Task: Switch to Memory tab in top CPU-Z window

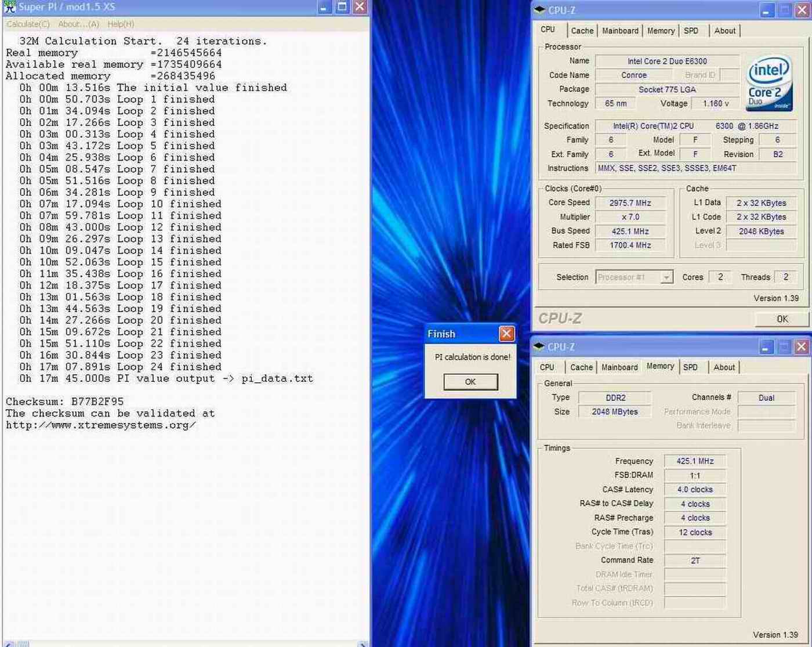Action: pos(661,31)
